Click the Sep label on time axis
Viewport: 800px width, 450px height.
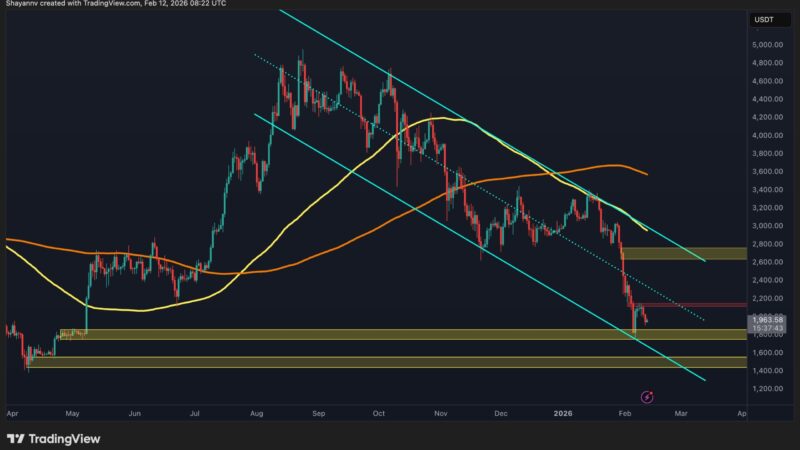tap(318, 413)
